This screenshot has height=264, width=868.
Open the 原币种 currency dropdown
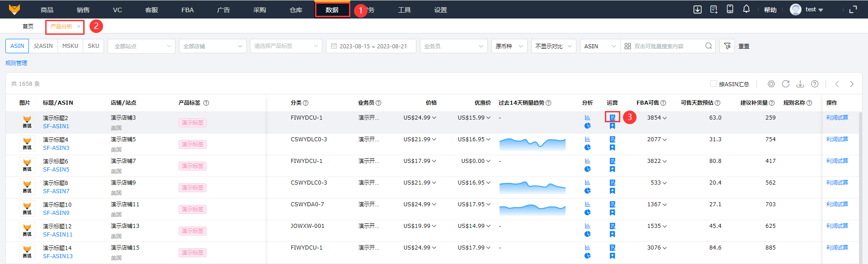(509, 46)
